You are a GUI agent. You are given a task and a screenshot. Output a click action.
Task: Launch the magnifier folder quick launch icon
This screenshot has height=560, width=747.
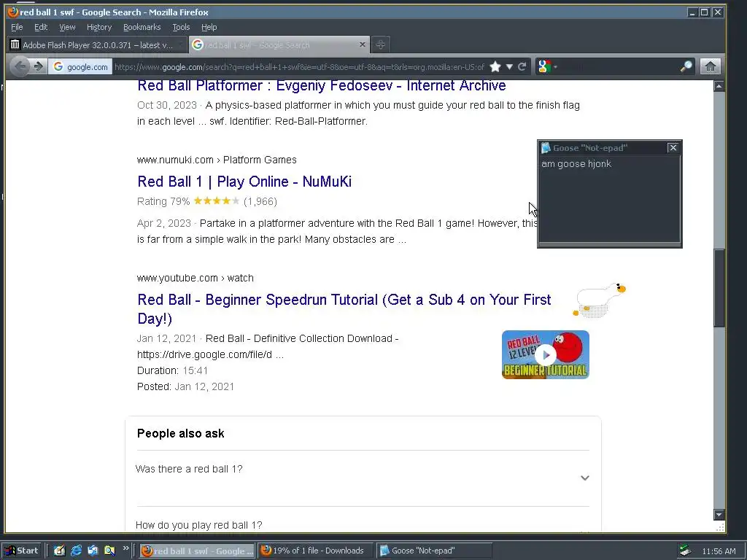tap(109, 551)
